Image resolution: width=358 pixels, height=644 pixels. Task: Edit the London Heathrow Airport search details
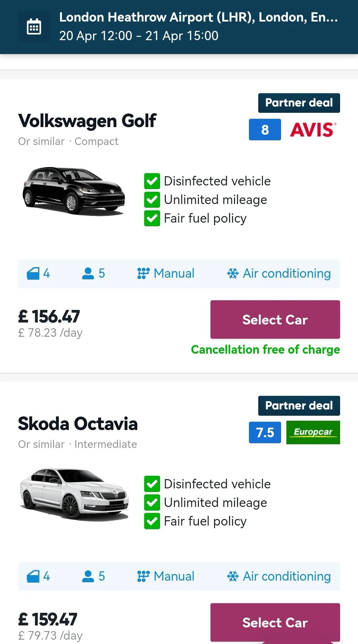[198, 27]
